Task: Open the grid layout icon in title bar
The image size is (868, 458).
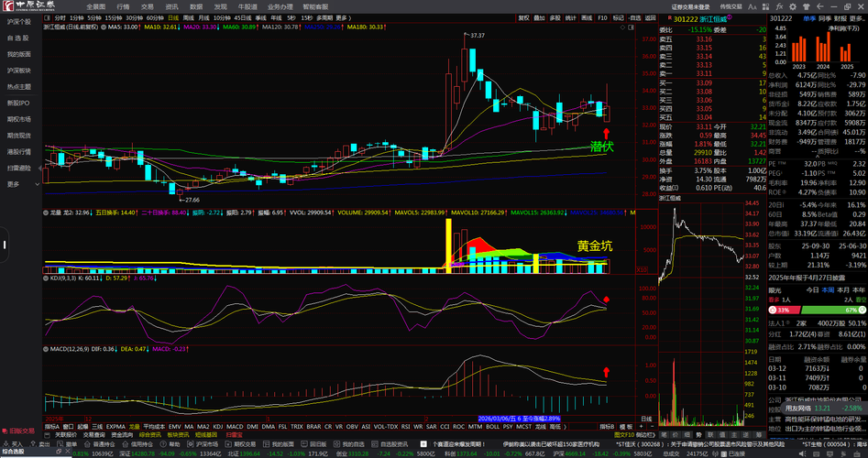Action: point(765,6)
